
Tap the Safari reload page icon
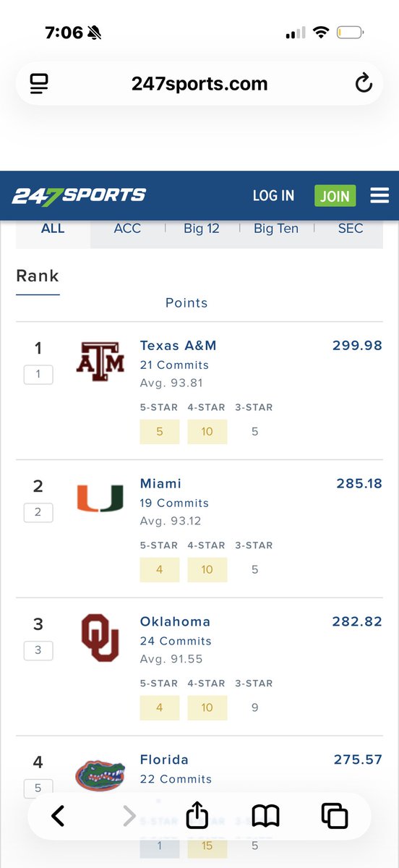[x=364, y=83]
